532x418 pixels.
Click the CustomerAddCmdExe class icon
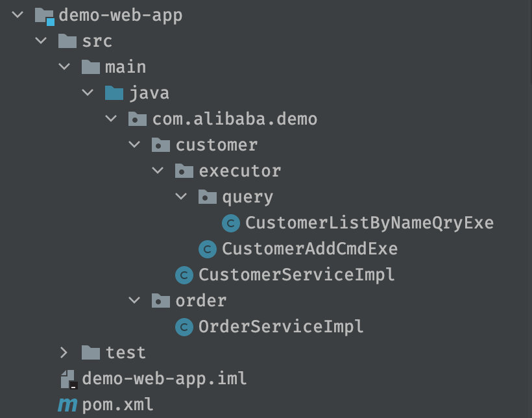click(208, 249)
